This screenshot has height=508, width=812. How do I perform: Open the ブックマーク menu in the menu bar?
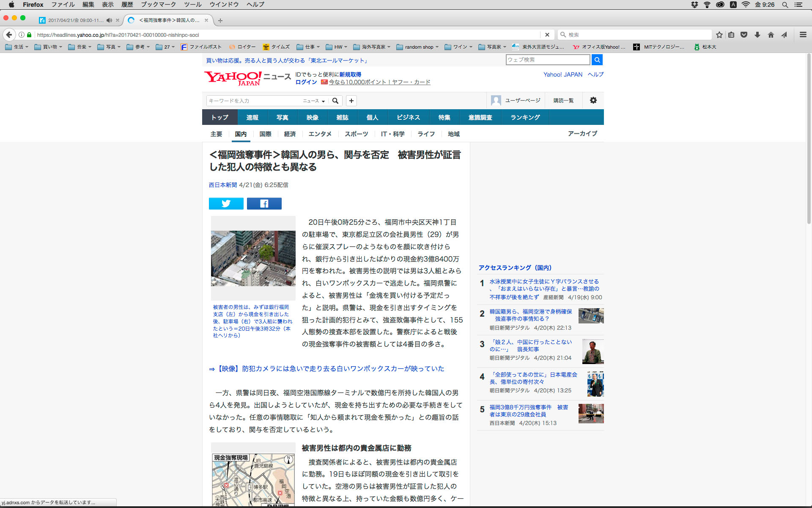point(158,4)
